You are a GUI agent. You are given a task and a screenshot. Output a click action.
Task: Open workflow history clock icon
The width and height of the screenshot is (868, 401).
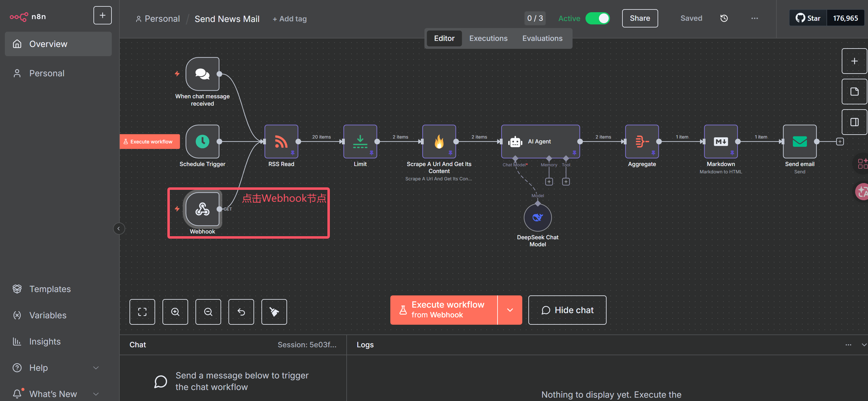point(724,19)
